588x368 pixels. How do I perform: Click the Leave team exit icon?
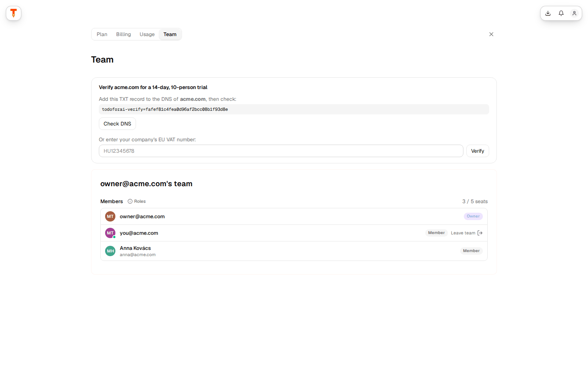[x=480, y=233]
